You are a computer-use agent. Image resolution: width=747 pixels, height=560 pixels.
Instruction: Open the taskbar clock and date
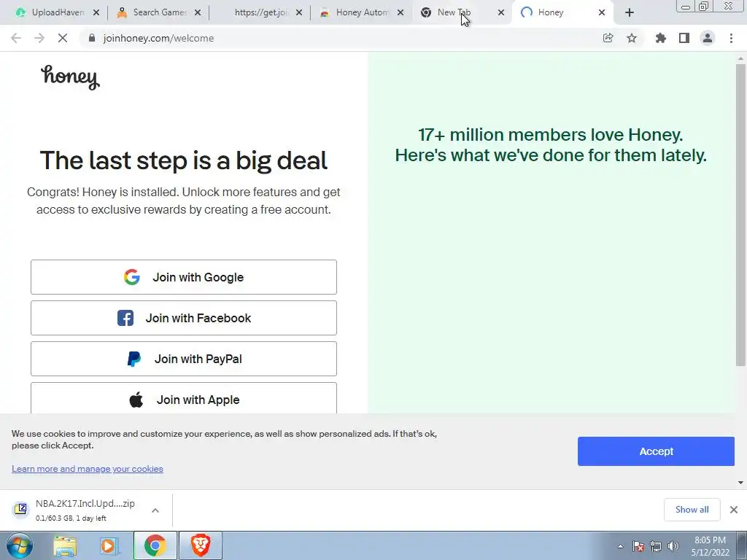pos(710,546)
